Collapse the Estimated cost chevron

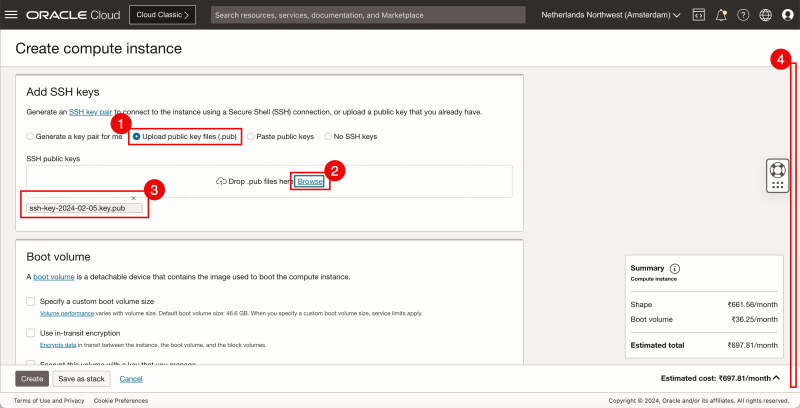[x=778, y=378]
